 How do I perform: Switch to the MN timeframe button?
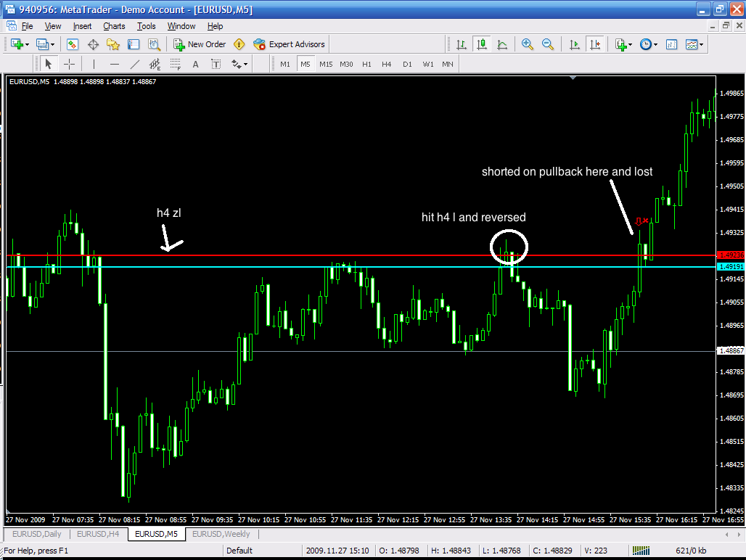pyautogui.click(x=448, y=64)
